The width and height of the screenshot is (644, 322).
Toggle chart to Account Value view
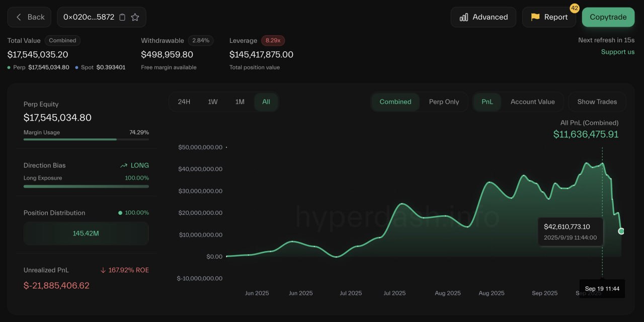point(532,102)
